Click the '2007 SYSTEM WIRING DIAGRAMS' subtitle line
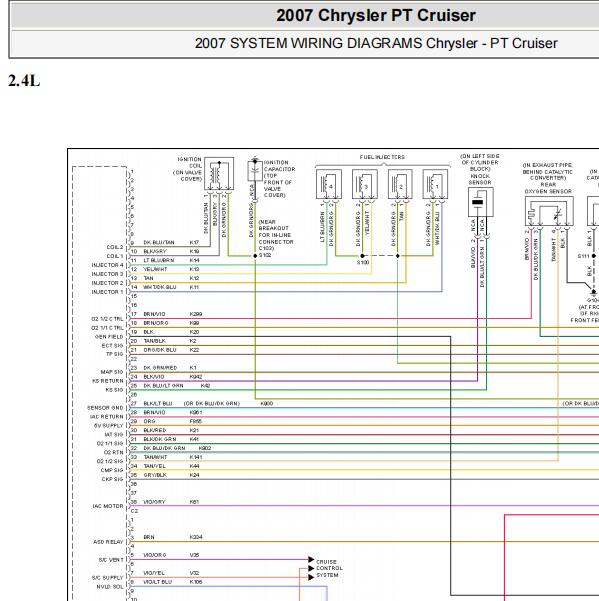 (376, 43)
